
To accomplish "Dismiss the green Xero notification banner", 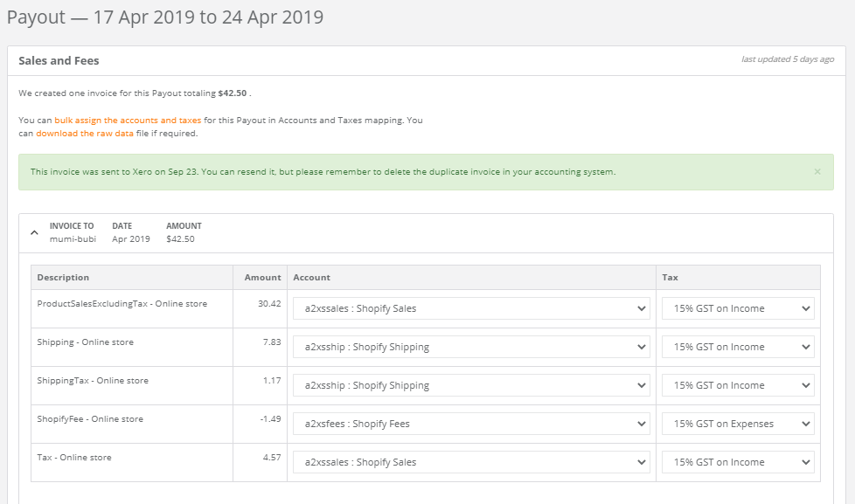I will point(817,172).
